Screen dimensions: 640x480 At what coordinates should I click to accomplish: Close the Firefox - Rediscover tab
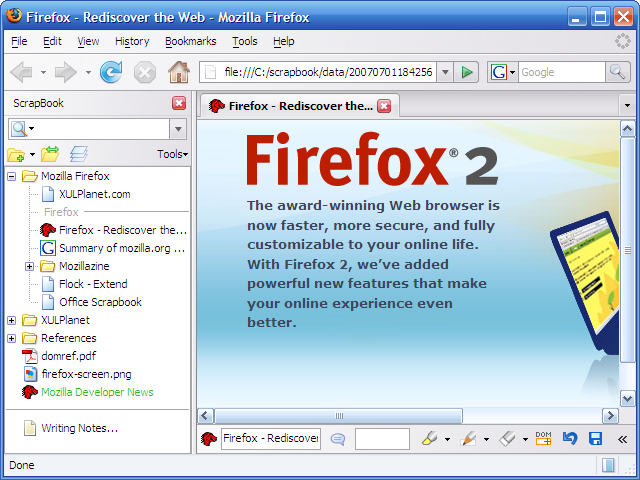384,106
